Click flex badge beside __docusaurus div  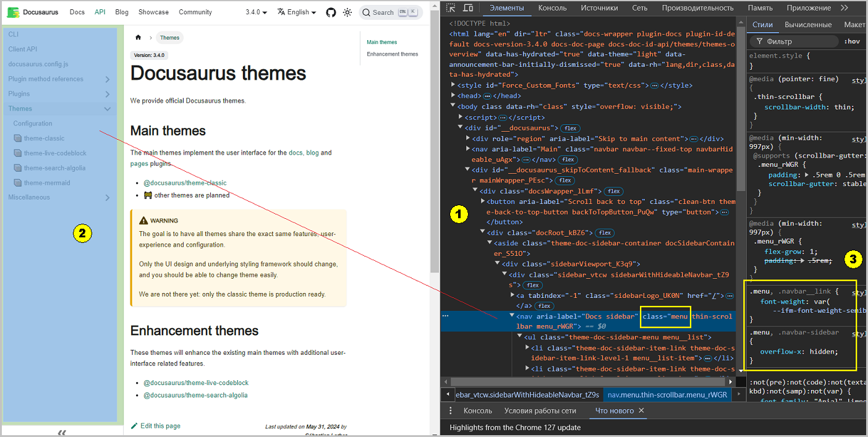click(x=571, y=128)
